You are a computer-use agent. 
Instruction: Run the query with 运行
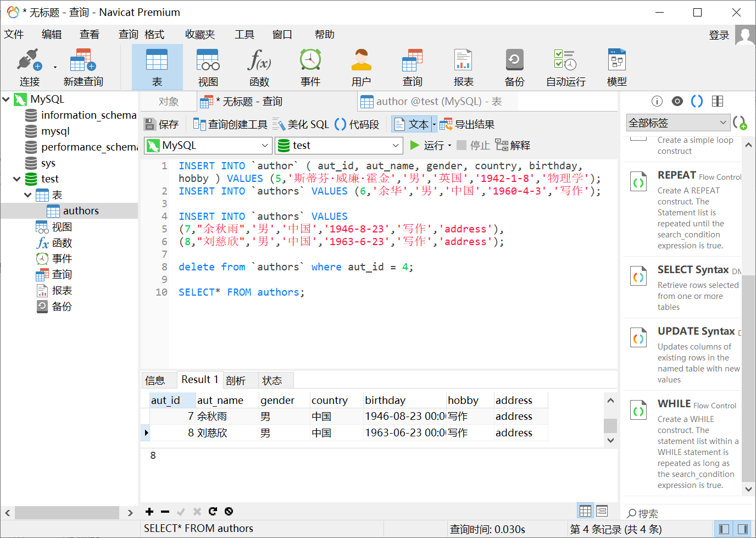[x=427, y=145]
